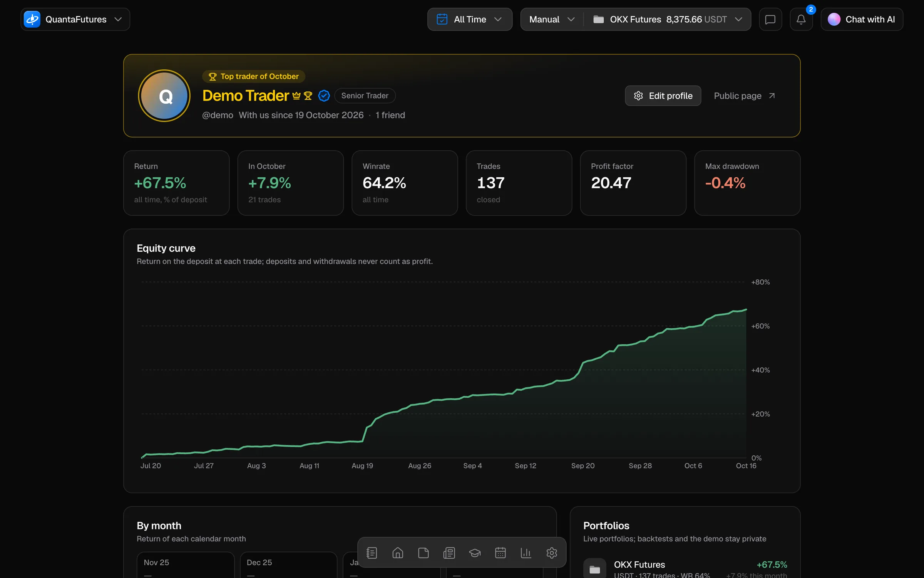Click the Q profile avatar
Screen dimensions: 924x578
[164, 96]
